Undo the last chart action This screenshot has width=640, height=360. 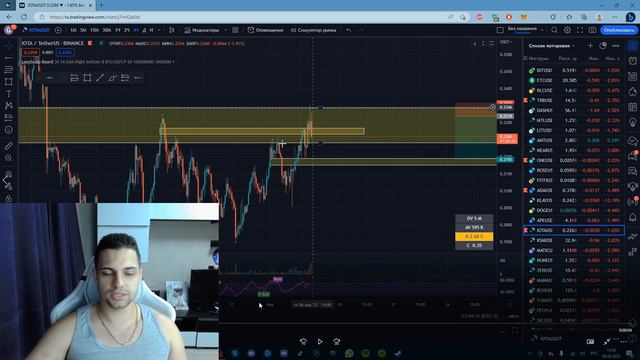[348, 30]
